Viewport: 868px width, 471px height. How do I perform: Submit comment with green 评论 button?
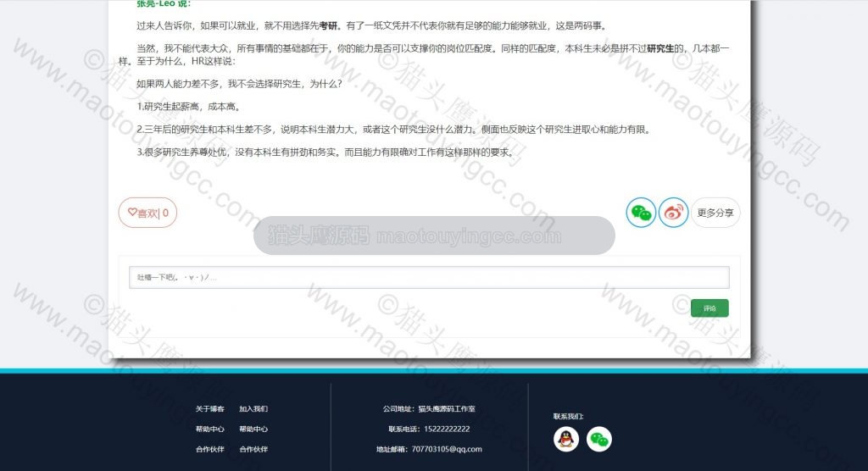(x=709, y=308)
